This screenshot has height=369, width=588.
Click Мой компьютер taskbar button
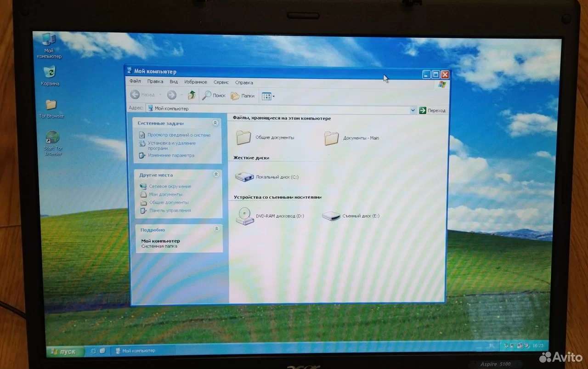(143, 351)
